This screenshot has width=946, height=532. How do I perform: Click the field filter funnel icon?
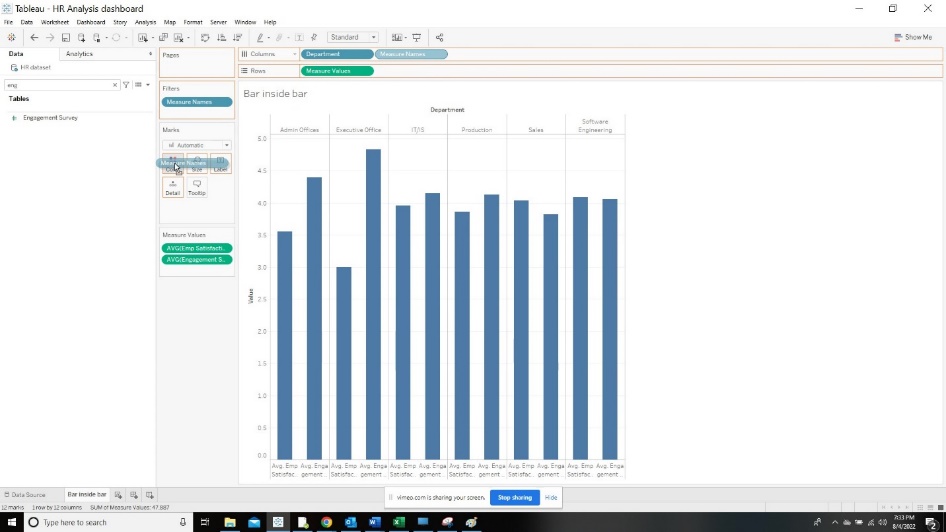point(126,85)
